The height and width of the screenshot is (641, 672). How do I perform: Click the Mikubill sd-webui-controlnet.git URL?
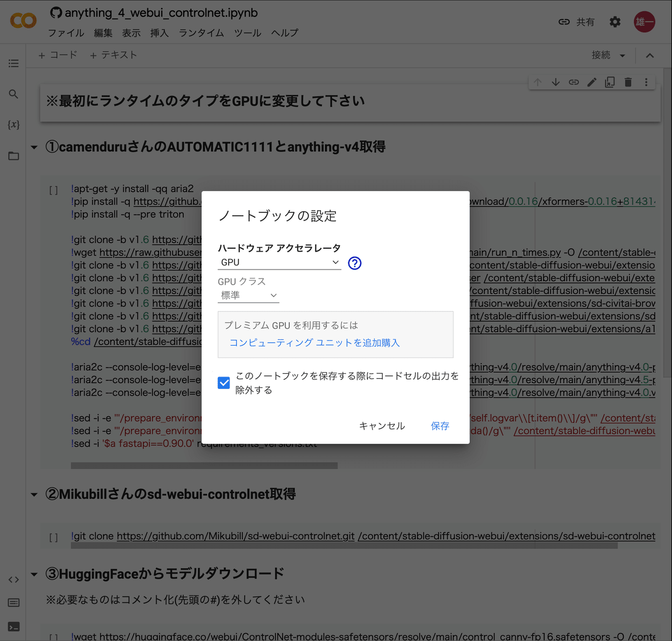tap(236, 536)
